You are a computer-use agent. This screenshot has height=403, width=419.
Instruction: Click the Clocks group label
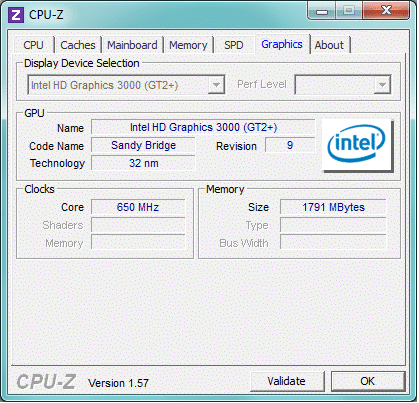[x=39, y=189]
